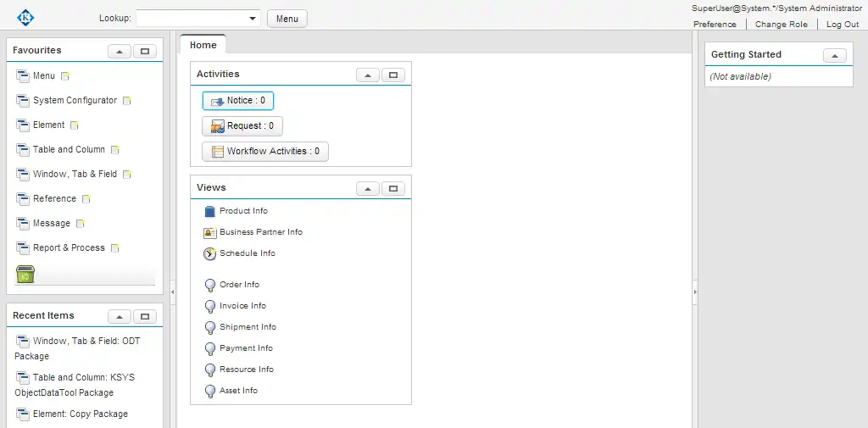Click the window icon beside System Configurator
The image size is (868, 428).
pyautogui.click(x=23, y=101)
